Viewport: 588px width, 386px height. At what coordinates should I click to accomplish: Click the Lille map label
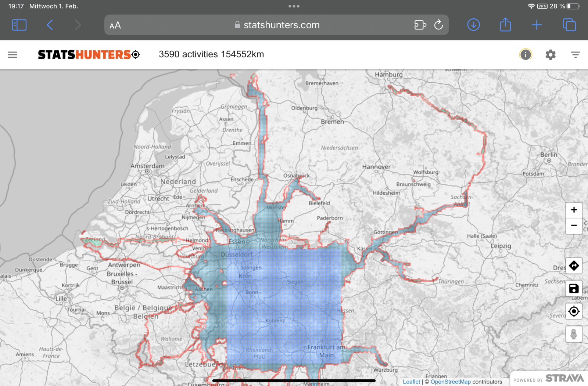click(61, 299)
